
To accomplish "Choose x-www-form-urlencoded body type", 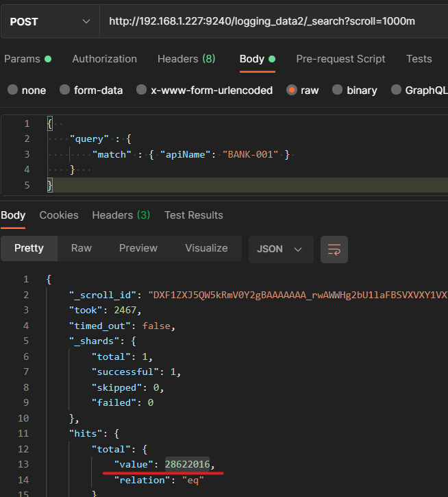I will click(142, 90).
